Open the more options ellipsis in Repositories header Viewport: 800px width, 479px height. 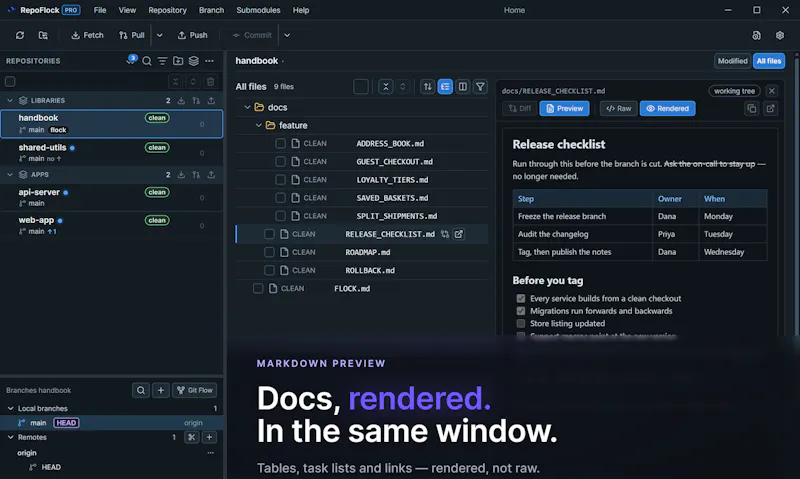[x=210, y=61]
